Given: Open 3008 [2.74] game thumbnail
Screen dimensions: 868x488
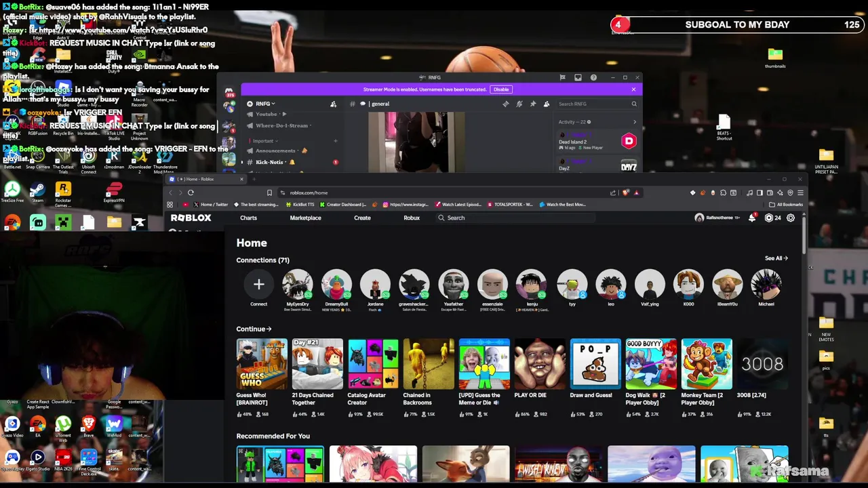Looking at the screenshot, I should tap(762, 364).
